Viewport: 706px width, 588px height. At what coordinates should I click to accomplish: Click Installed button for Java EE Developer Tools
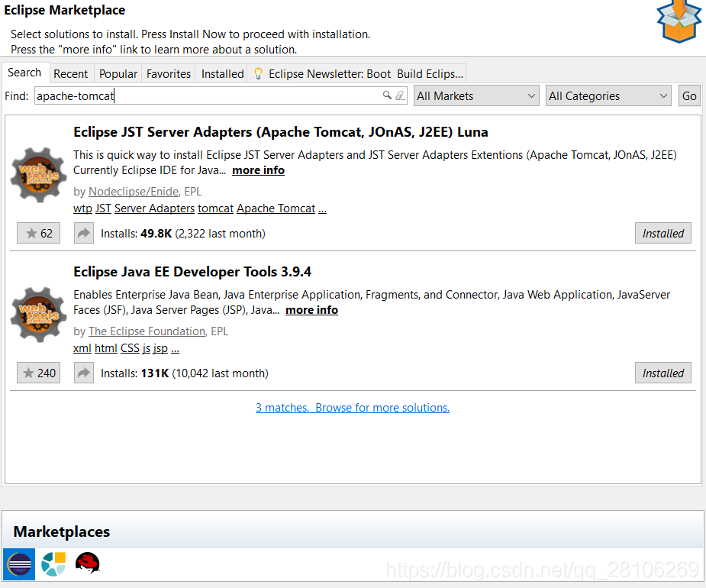click(662, 373)
